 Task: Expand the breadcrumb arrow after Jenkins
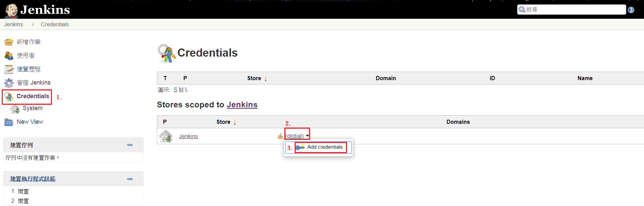tap(33, 24)
